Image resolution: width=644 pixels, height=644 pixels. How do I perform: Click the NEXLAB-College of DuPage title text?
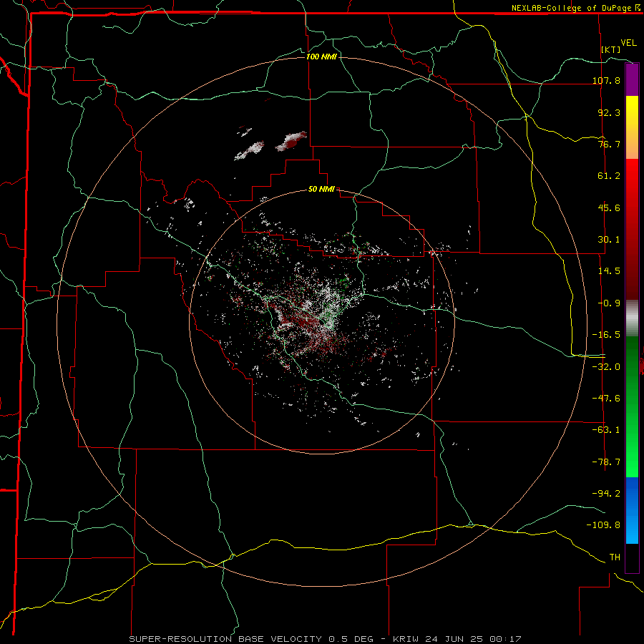(x=571, y=8)
